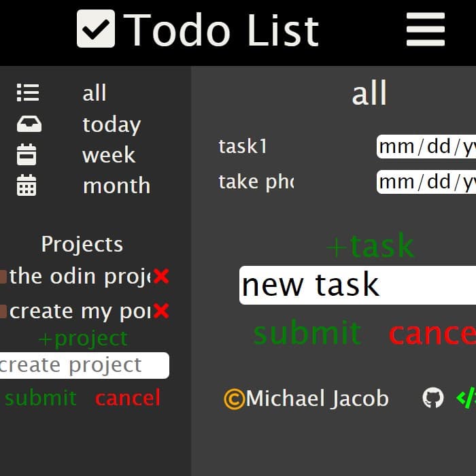This screenshot has width=476, height=476.
Task: Show the today tasks view
Action: (112, 124)
